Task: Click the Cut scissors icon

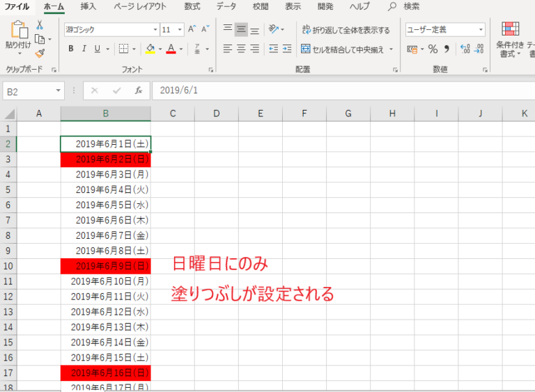Action: tap(40, 25)
